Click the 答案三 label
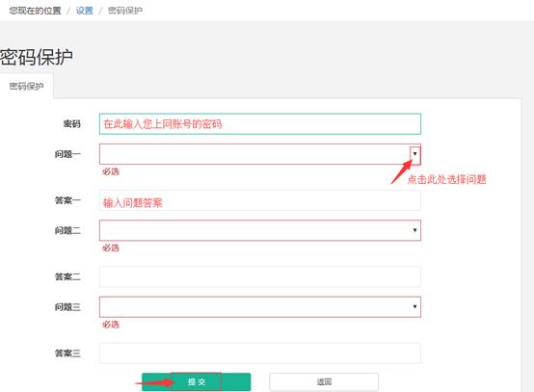Viewport: 534px width, 392px height. tap(67, 353)
